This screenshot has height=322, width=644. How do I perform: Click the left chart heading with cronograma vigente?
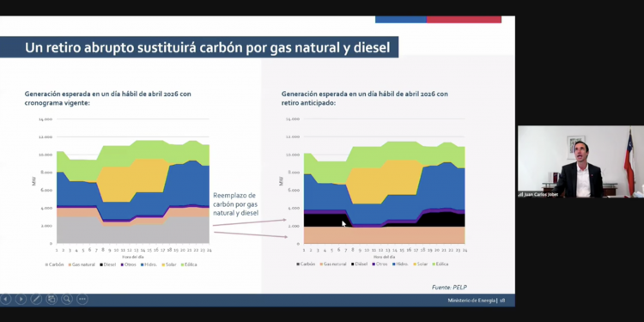click(x=107, y=98)
